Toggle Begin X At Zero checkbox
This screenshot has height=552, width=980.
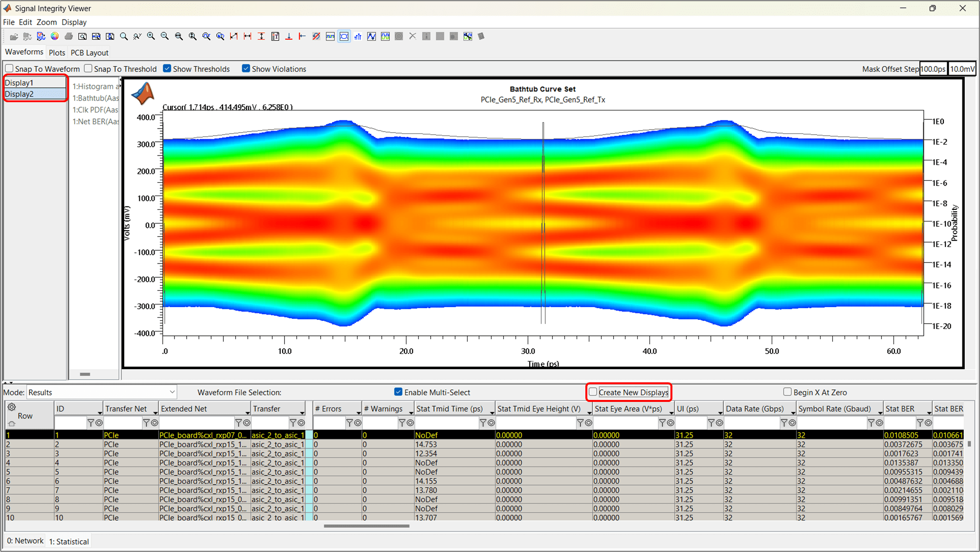787,392
